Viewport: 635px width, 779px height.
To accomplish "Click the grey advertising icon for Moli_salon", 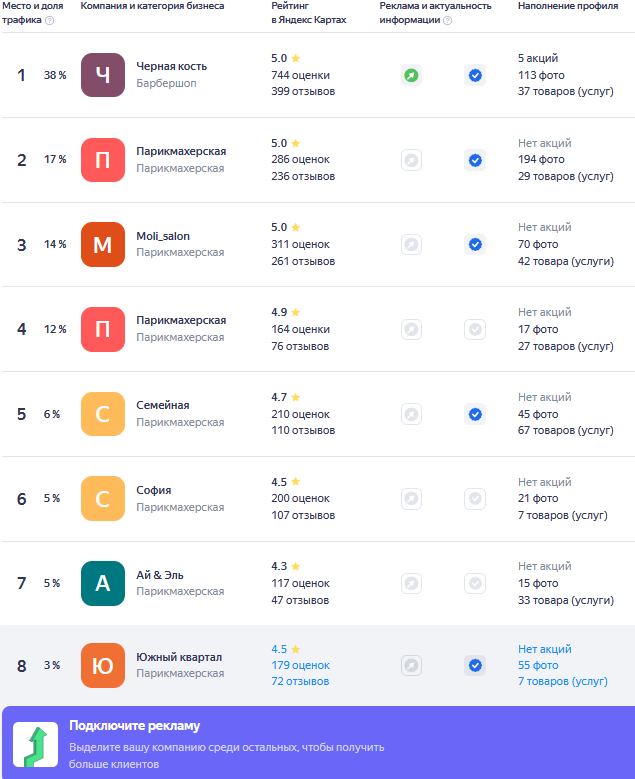I will coord(411,244).
